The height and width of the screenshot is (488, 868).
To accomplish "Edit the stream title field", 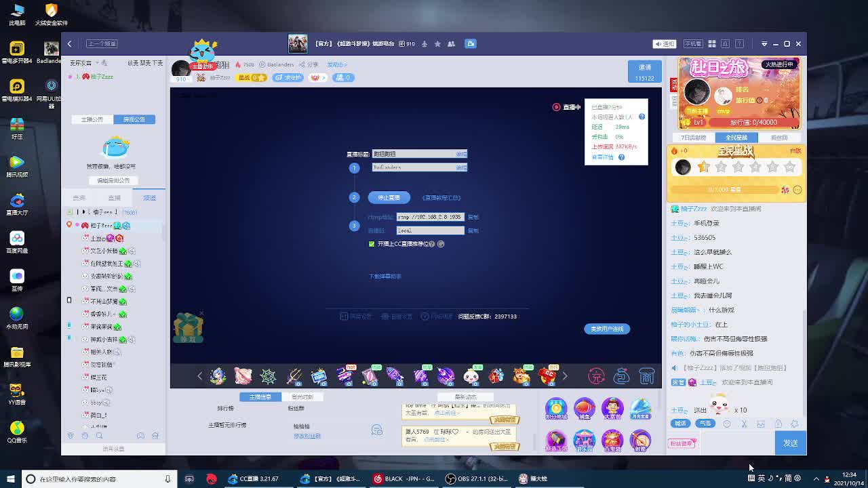I will click(419, 154).
